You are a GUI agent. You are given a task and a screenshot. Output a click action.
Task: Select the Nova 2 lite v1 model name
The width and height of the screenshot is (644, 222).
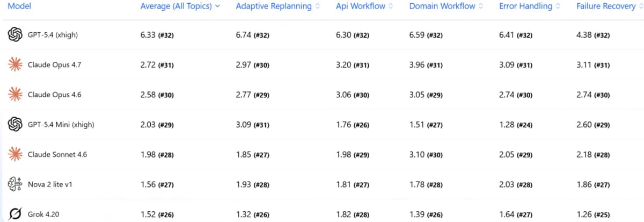(50, 184)
